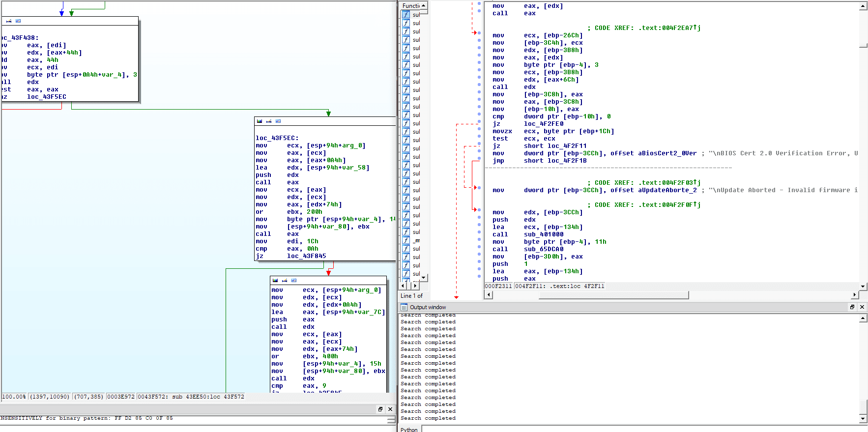
Task: Click middle title icon of loc_43F5EC node
Action: click(x=269, y=121)
